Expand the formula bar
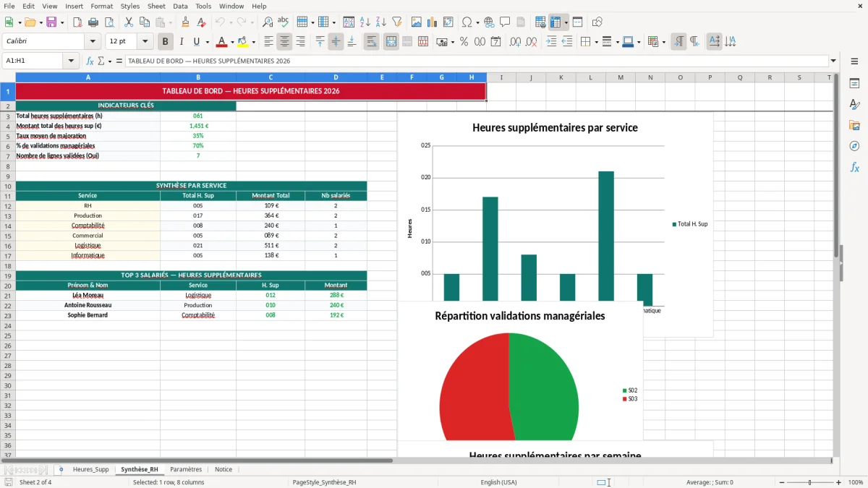Viewport: 868px width, 488px height. tap(833, 61)
